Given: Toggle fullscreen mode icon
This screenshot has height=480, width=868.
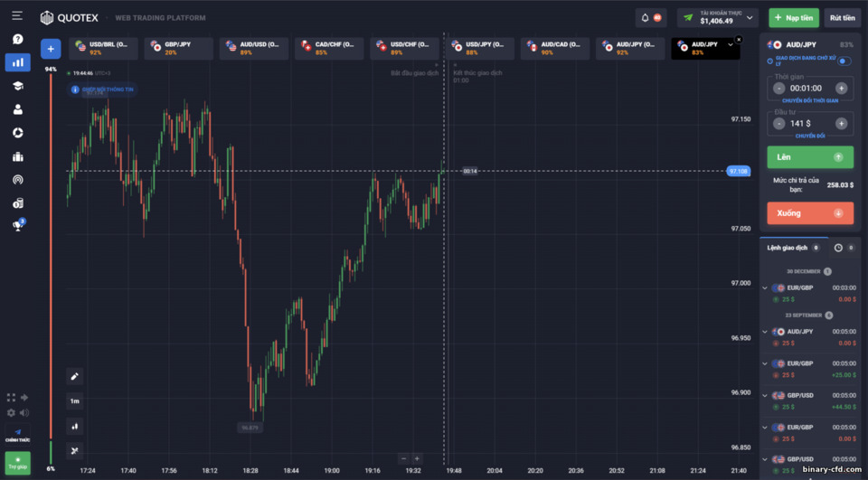Looking at the screenshot, I should click(11, 398).
